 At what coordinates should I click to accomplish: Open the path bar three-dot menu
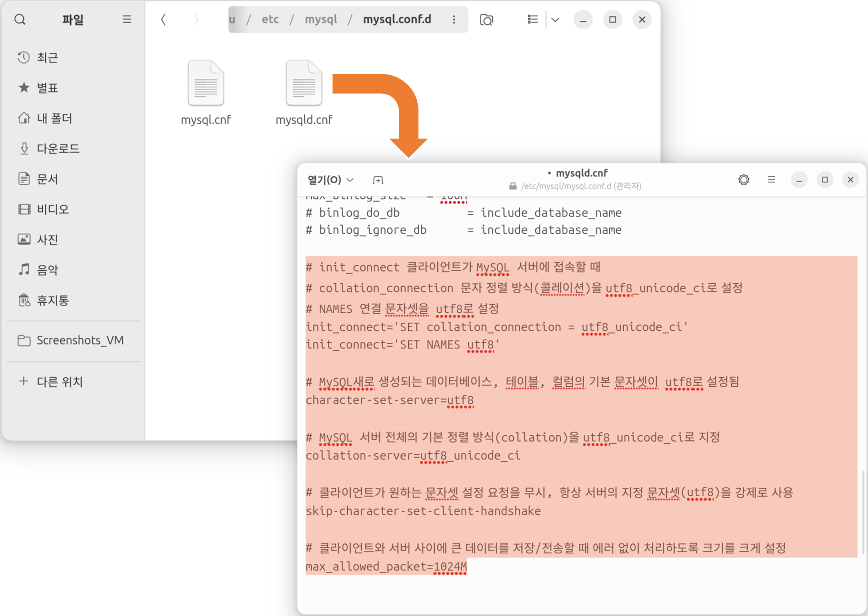point(454,20)
